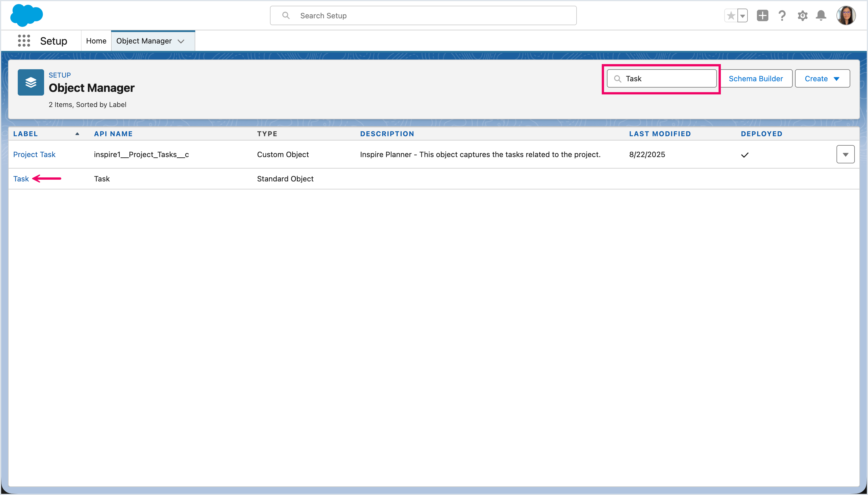Open the global actions plus icon

(x=762, y=16)
